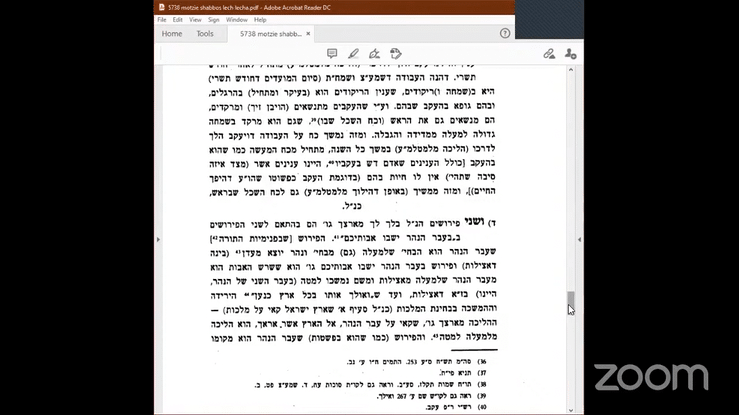The width and height of the screenshot is (739, 415).
Task: Expand the left navigation pane arrow
Action: click(x=157, y=239)
